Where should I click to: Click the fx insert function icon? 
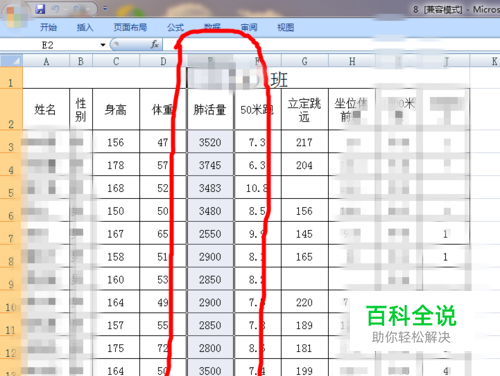click(x=155, y=44)
